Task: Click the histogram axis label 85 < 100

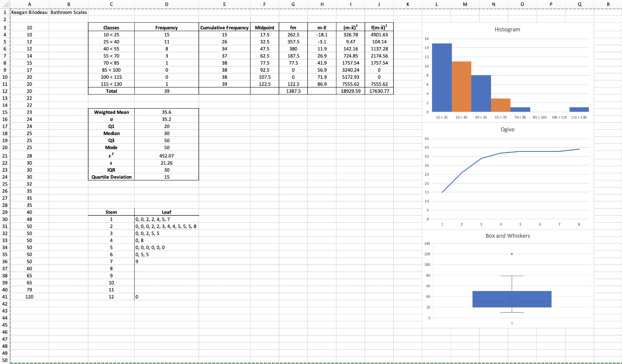Action: point(539,117)
